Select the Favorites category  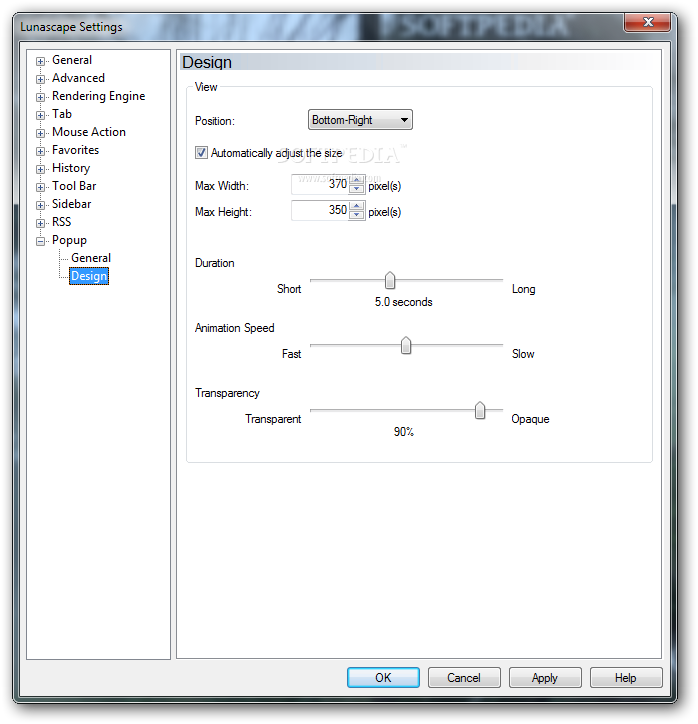(75, 150)
